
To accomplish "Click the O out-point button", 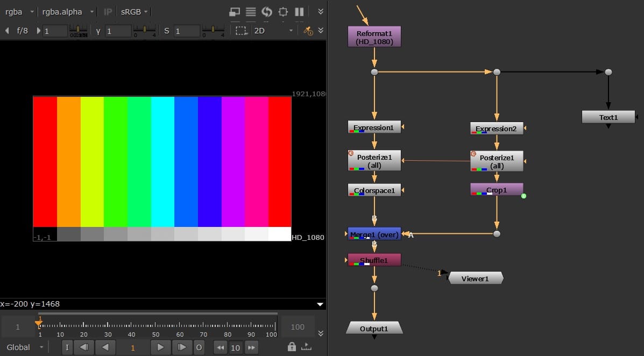I will click(x=199, y=347).
